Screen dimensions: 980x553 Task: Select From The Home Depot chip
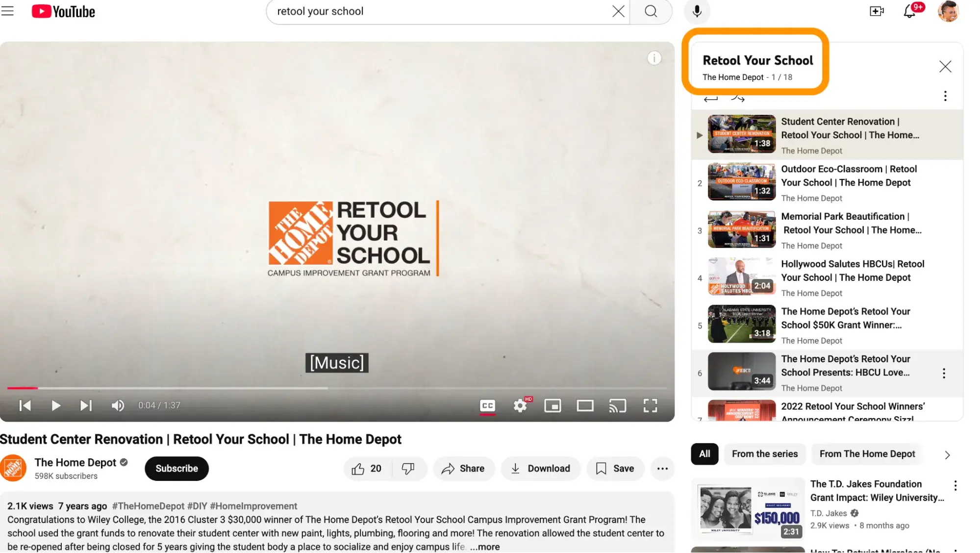click(867, 454)
